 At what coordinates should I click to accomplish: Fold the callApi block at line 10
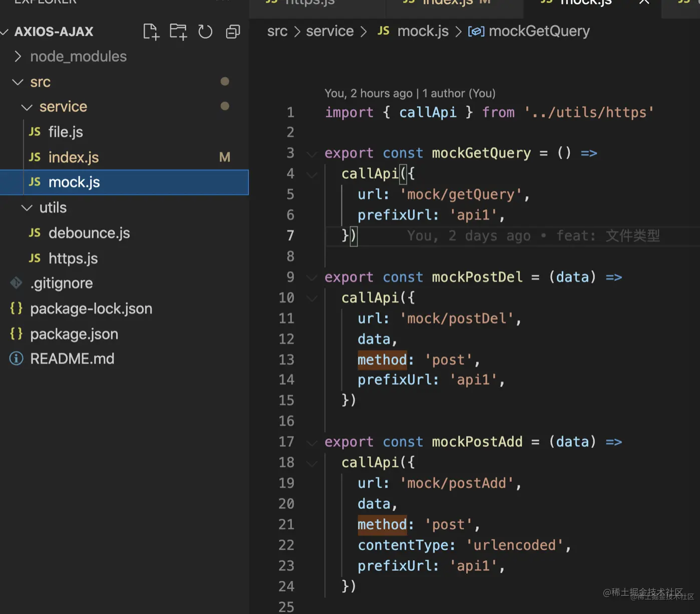click(312, 298)
